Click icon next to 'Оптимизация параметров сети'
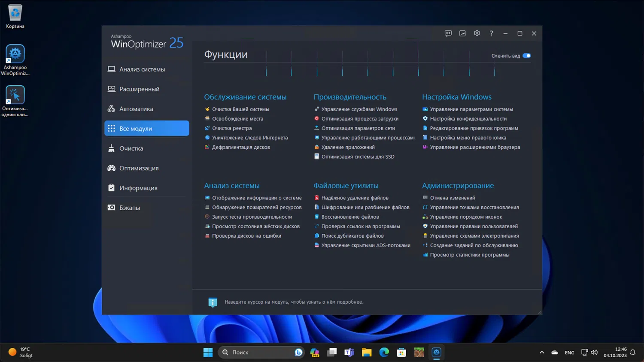644x362 pixels. click(317, 128)
